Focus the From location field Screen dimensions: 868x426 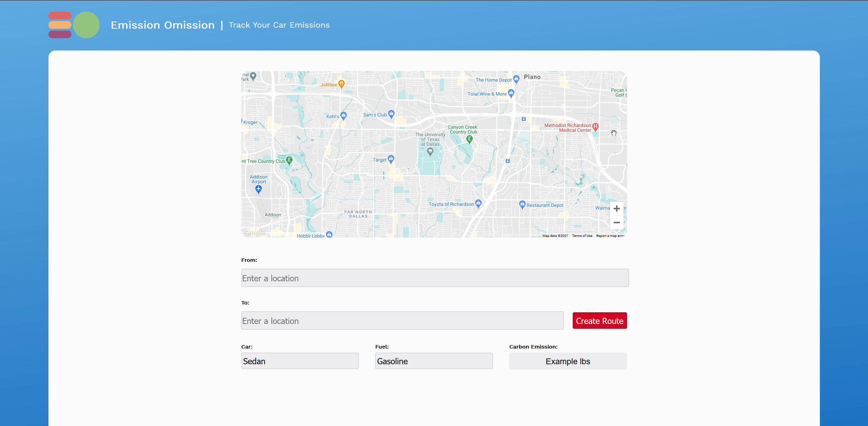coord(435,278)
